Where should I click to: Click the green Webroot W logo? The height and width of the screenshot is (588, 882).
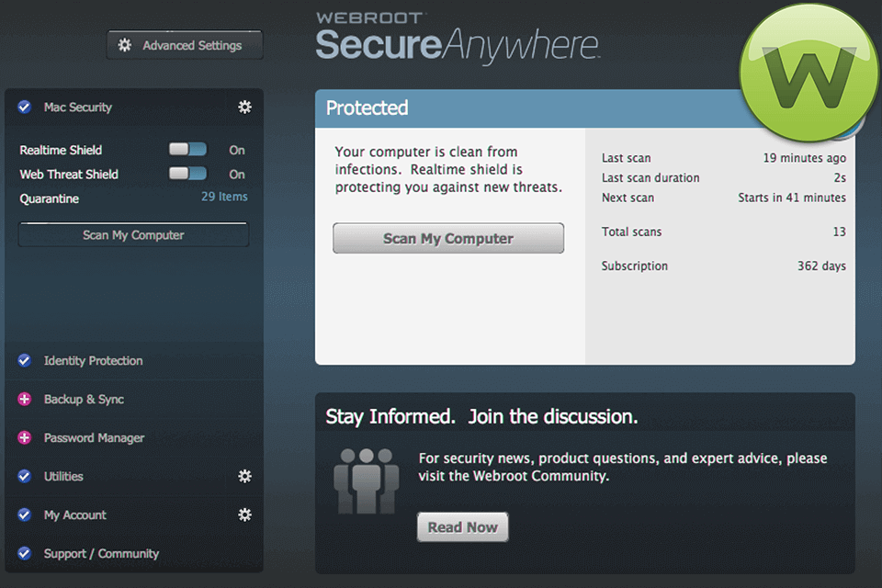pos(808,73)
